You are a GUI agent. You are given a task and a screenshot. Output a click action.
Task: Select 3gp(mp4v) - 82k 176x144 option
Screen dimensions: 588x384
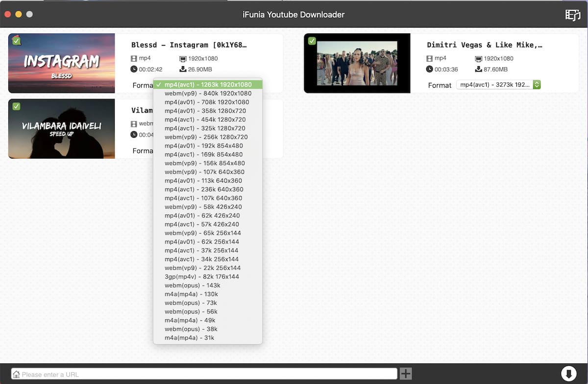201,277
